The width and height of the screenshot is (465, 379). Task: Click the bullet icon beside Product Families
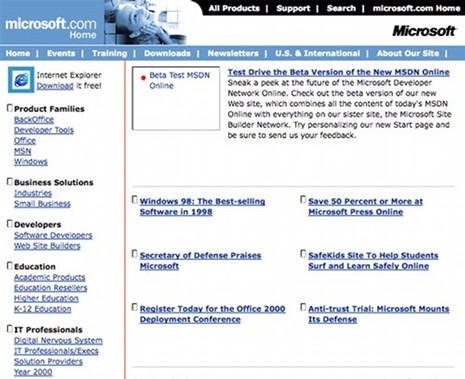[x=10, y=108]
